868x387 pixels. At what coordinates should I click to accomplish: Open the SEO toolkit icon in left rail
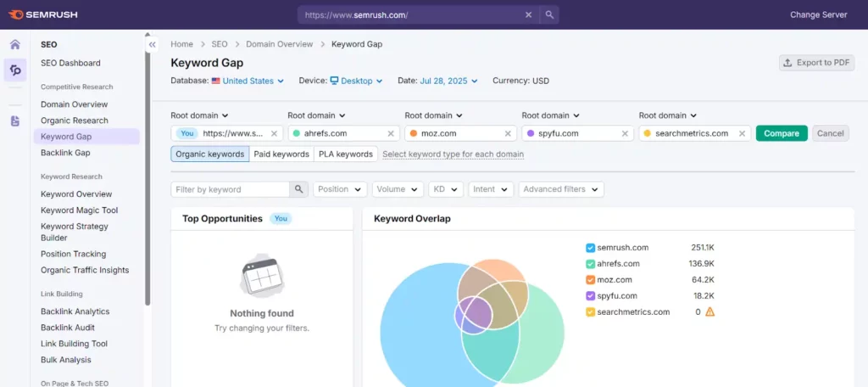15,70
